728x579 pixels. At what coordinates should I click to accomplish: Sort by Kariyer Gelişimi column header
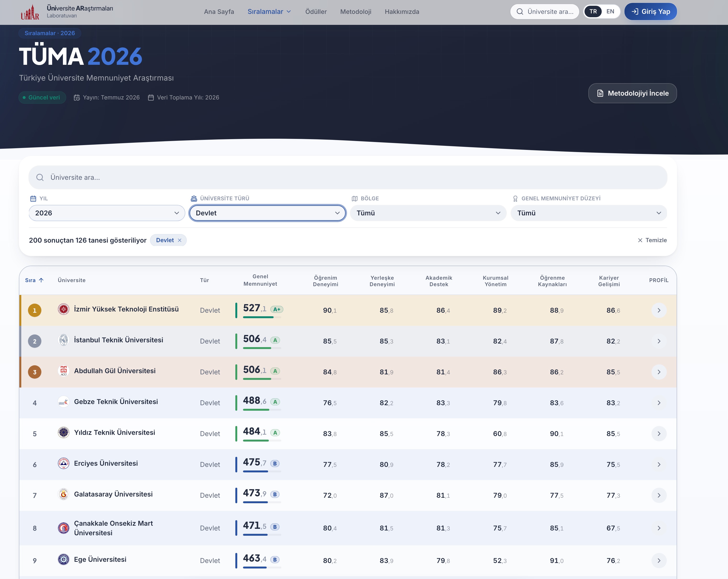609,281
